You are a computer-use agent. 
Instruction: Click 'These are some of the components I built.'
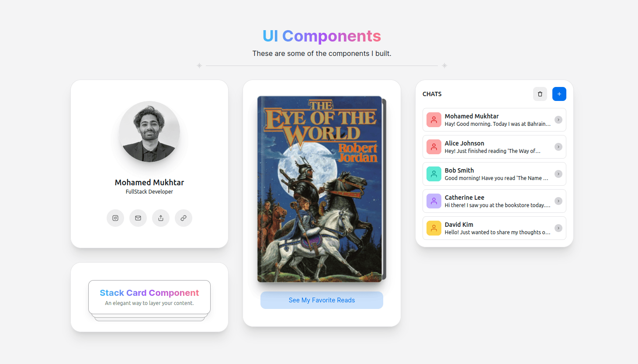click(322, 53)
